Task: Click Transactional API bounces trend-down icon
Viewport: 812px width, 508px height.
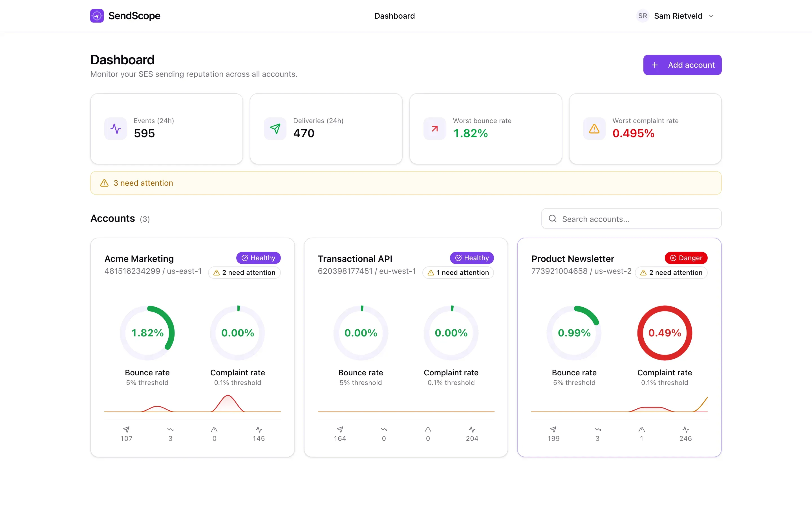Action: tap(384, 429)
